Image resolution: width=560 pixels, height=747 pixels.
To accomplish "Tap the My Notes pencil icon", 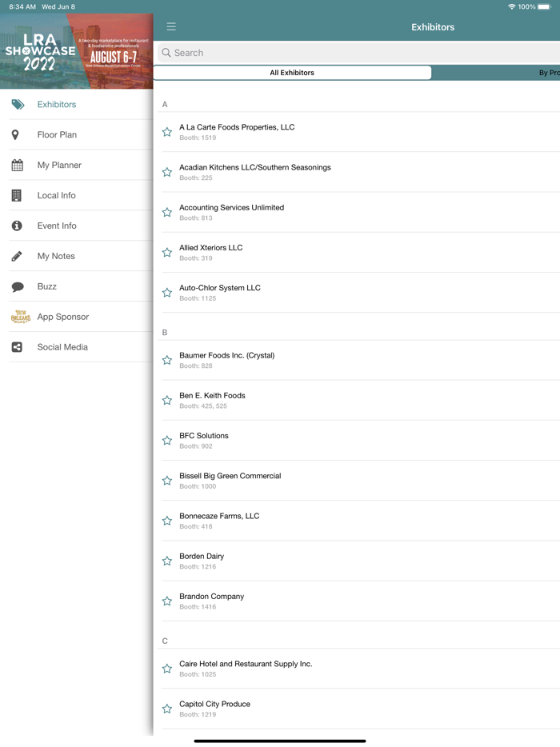I will pyautogui.click(x=17, y=257).
